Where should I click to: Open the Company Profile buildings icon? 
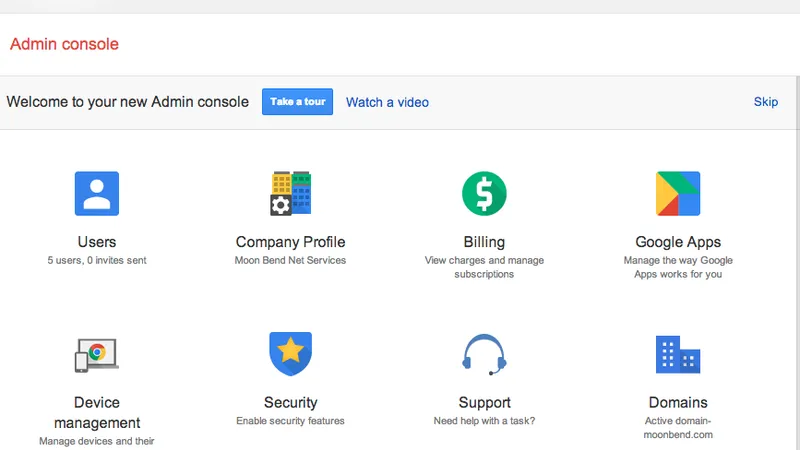(291, 193)
